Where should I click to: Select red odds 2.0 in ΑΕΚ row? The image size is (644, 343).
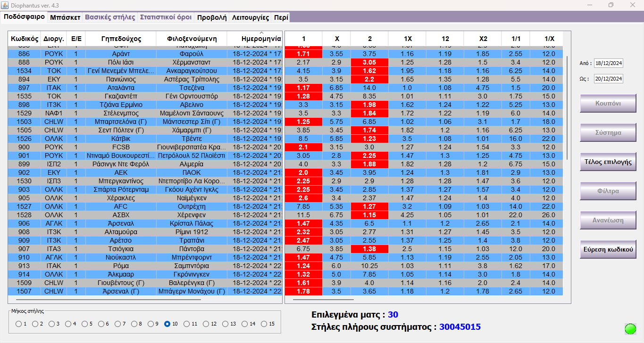pyautogui.click(x=303, y=172)
